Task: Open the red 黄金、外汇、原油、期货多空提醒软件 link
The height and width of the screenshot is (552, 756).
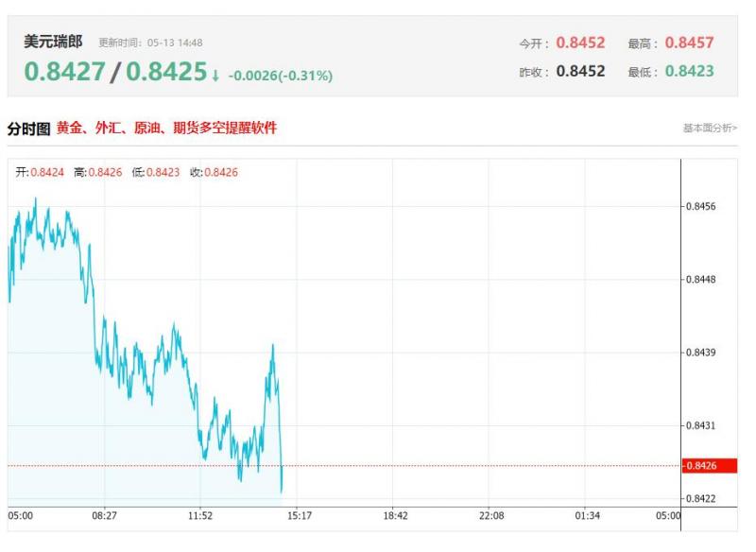Action: pos(167,129)
